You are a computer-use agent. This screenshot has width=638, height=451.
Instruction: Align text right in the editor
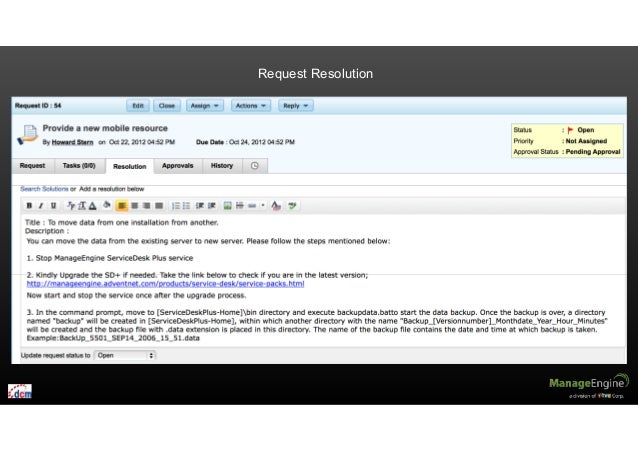point(146,206)
